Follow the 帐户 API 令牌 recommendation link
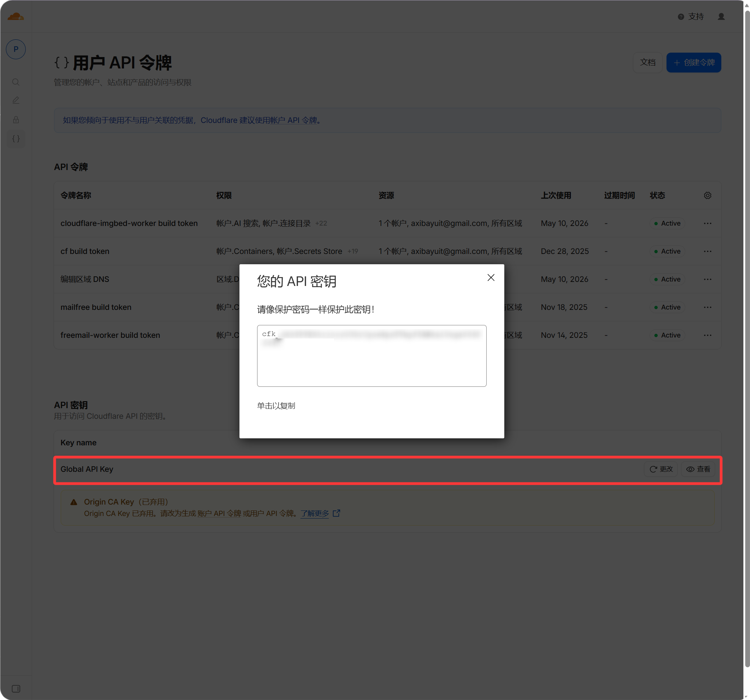 293,120
